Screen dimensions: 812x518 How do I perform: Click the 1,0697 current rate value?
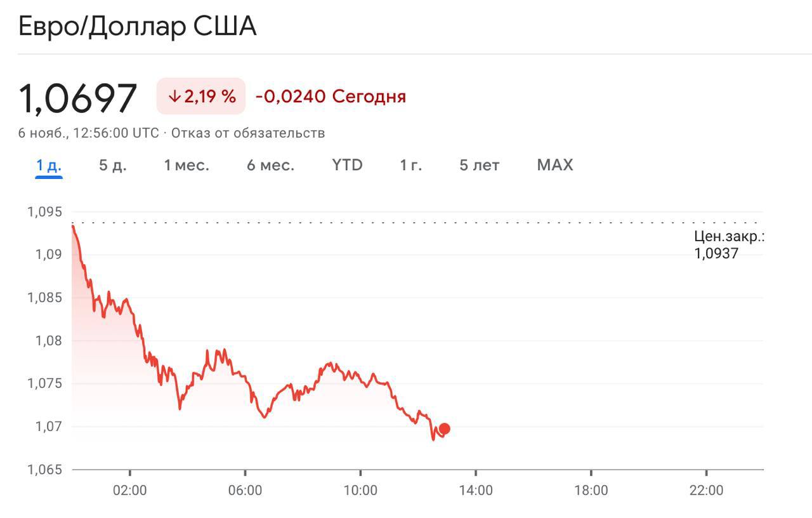[78, 98]
